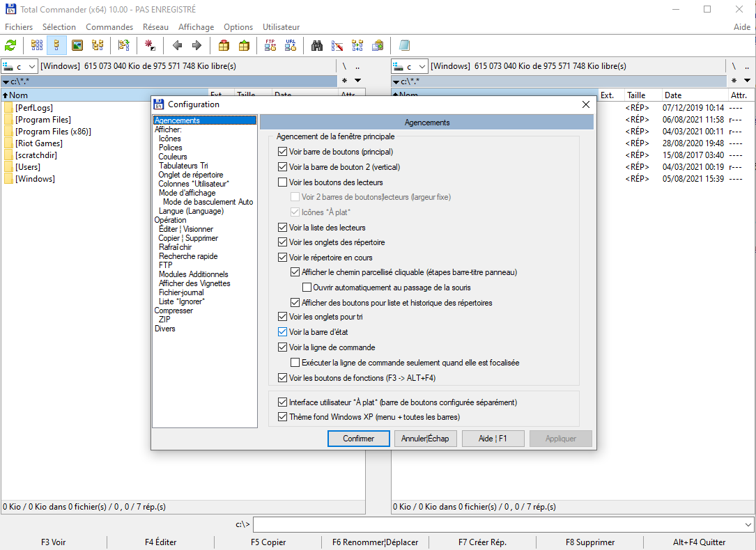
Task: Open FTP connection via FTP icon
Action: click(x=270, y=46)
